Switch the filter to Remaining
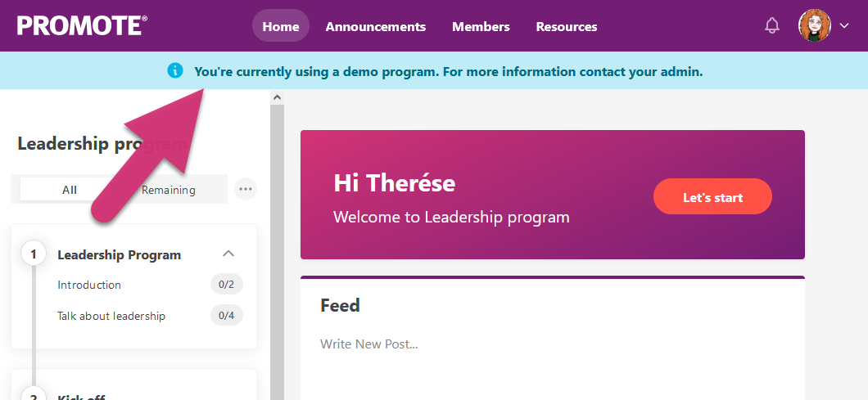868x400 pixels. coord(169,190)
